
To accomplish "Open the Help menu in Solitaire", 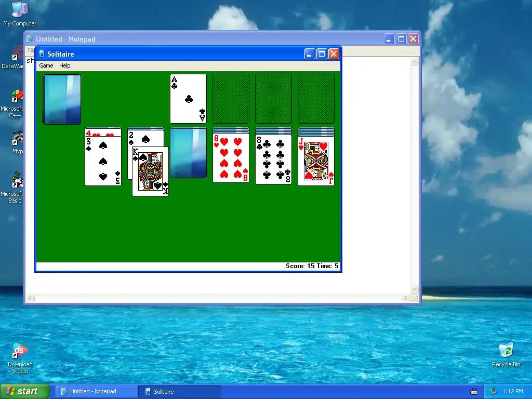I will click(64, 65).
